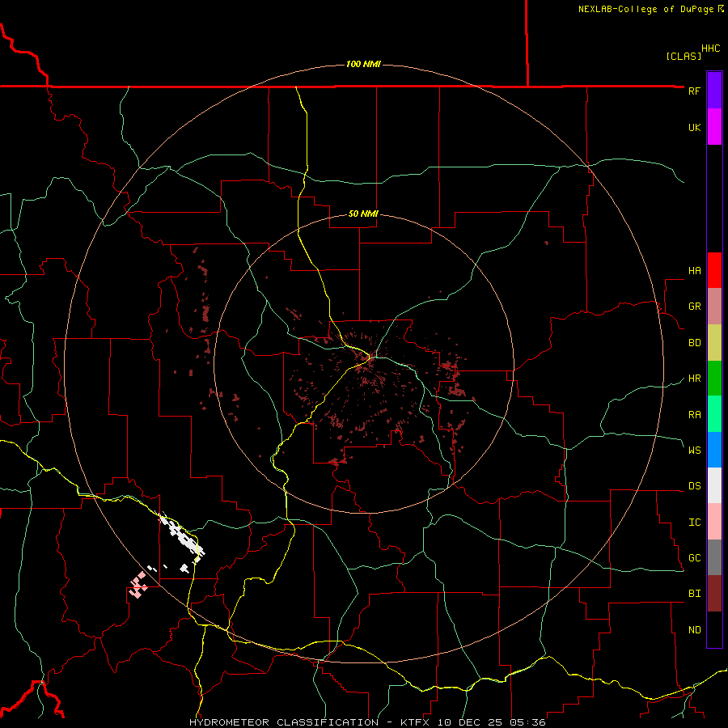This screenshot has height=728, width=728.
Task: Click the BI legend label
Action: click(x=694, y=594)
